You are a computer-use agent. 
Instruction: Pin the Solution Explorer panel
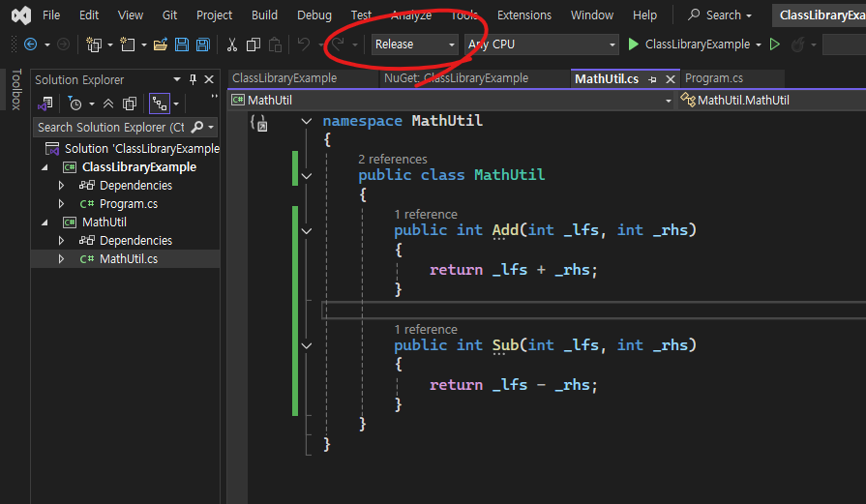click(193, 79)
